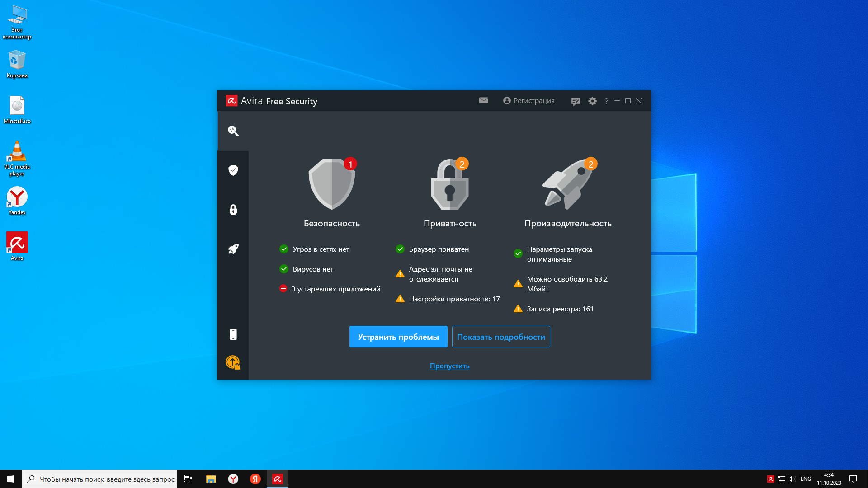Screen dimensions: 868x488
Task: Open Регистрация account menu
Action: 528,100
